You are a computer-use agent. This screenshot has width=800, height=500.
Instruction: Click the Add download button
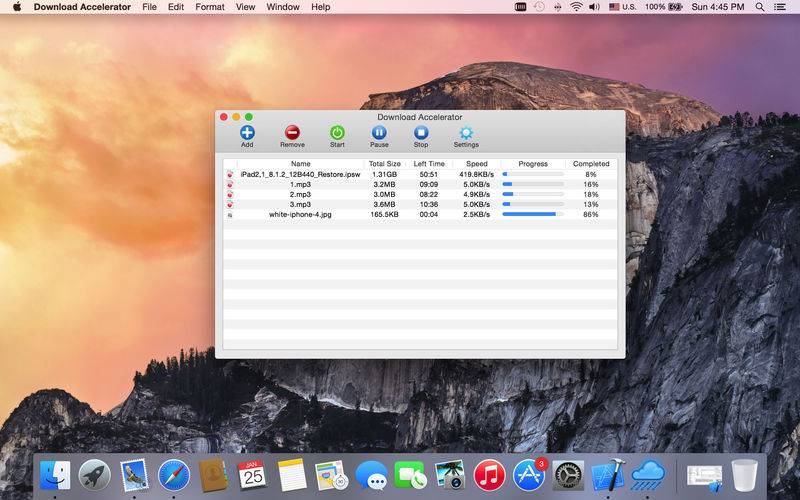(247, 136)
